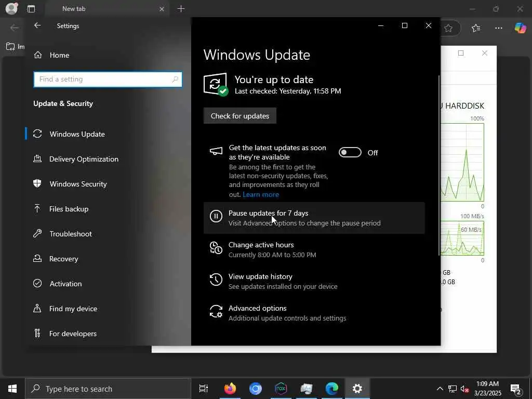Viewport: 532px width, 399px height.
Task: Click the monitor icon on the taskbar
Action: 306,389
